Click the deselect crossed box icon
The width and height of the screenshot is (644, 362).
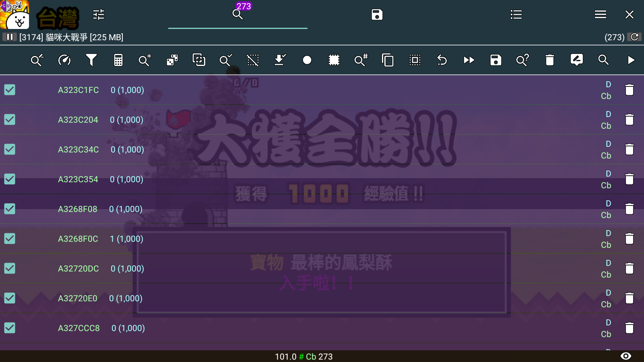pyautogui.click(x=253, y=60)
